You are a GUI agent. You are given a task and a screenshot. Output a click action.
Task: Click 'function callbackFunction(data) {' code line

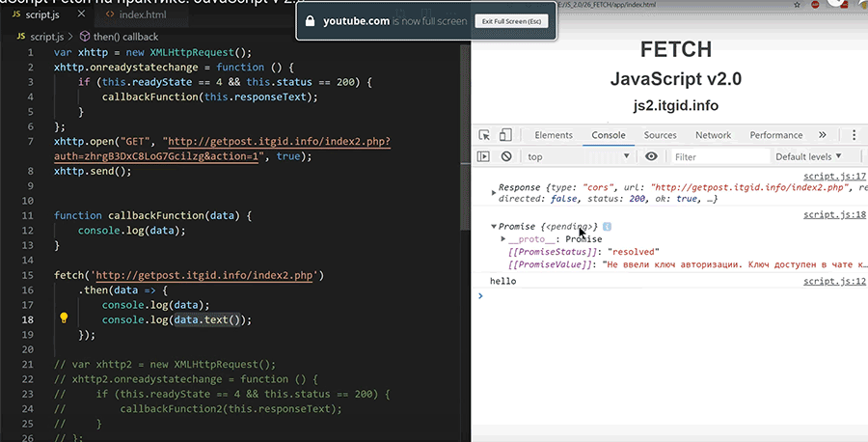point(152,215)
